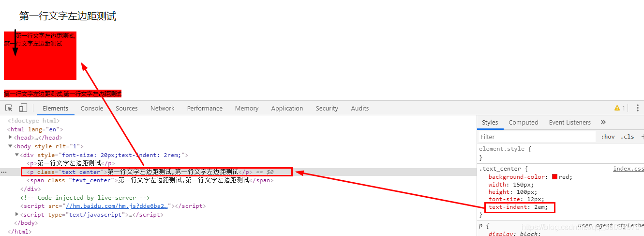Toggle the :hov element state button
The height and width of the screenshot is (236, 644).
(x=608, y=137)
